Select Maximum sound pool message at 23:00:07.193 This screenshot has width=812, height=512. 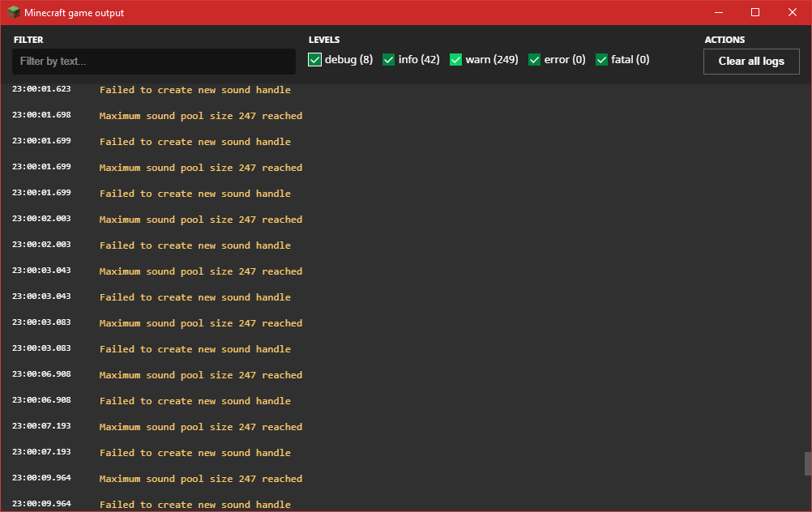201,427
